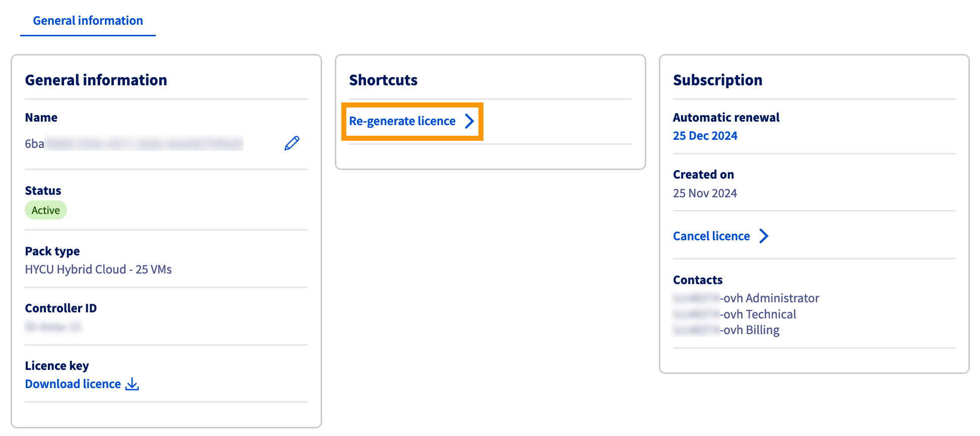Viewport: 980px width, 436px height.
Task: Toggle the highlighted Re-generate licence shortcut
Action: coord(403,121)
